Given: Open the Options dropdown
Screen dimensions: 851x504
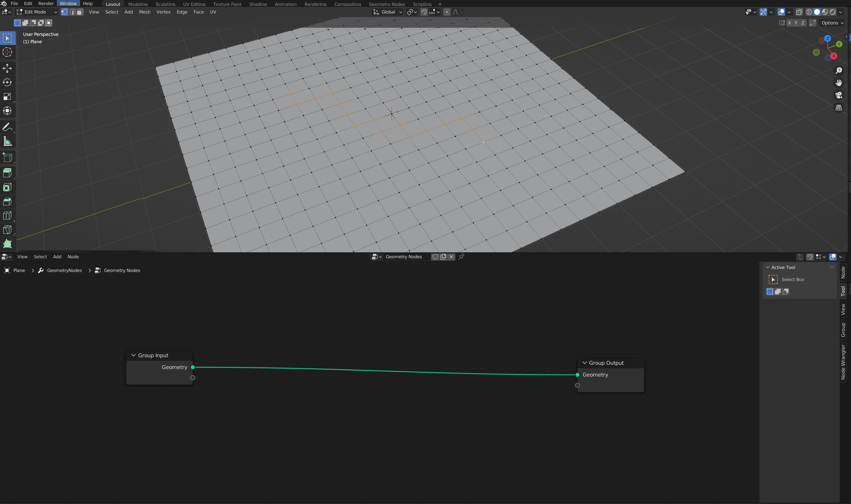Looking at the screenshot, I should coord(832,23).
